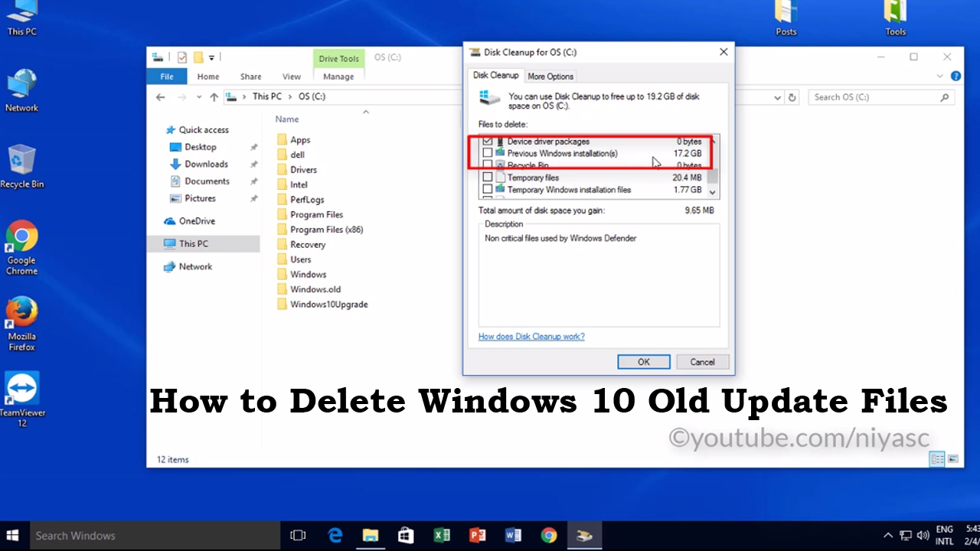Select Pictures in Quick access
This screenshot has height=551, width=980.
(200, 198)
